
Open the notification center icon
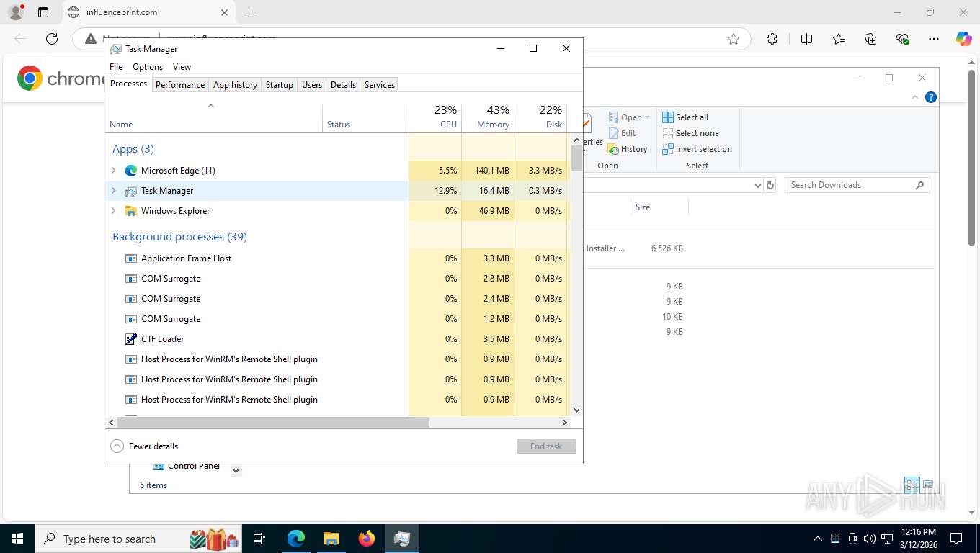pos(956,539)
